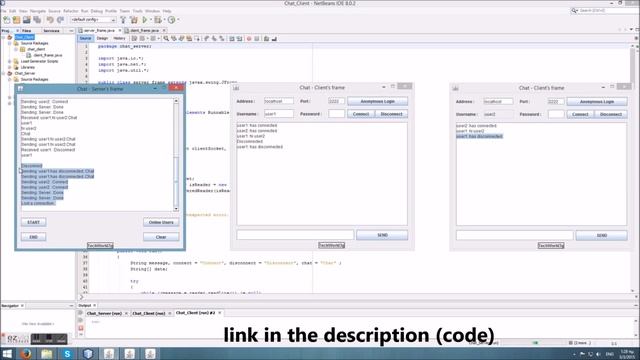Click Disconnect in user1 client frame
Image resolution: width=640 pixels, height=360 pixels.
tap(391, 114)
